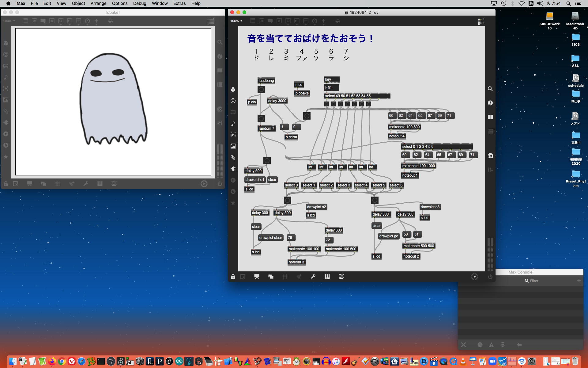Show the piano keys icon in bottom toolbar
This screenshot has height=368, width=588.
pos(327,277)
